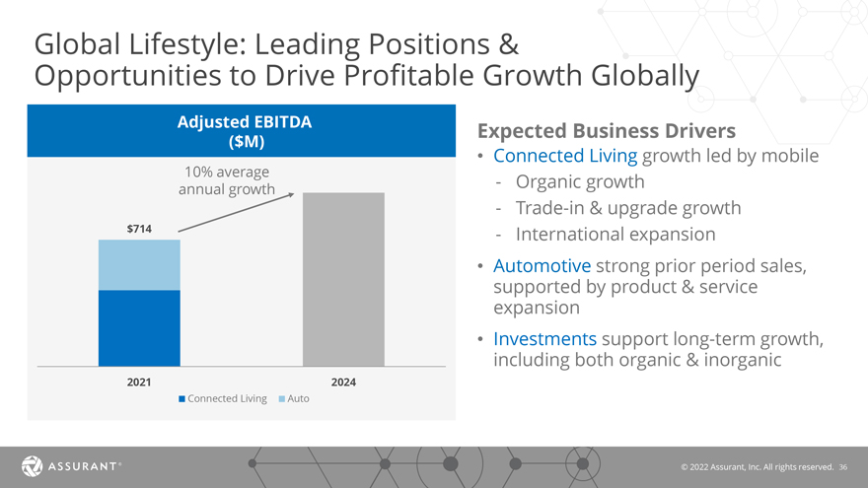Select the light blue Auto bar segment
Viewport: 868px width, 488px height.
[x=139, y=265]
